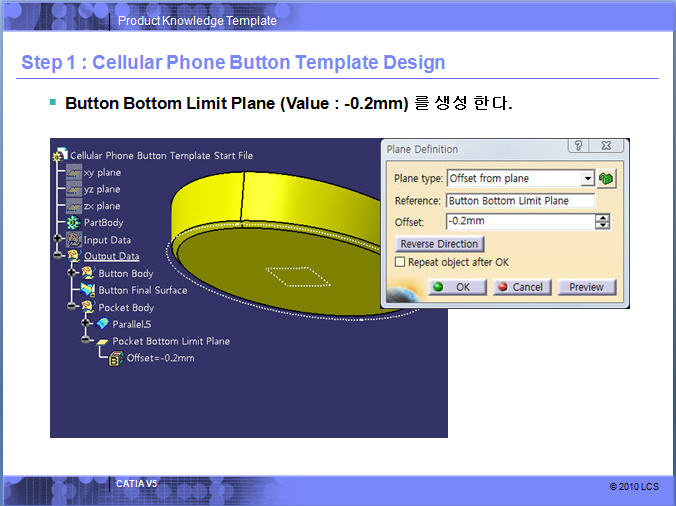The height and width of the screenshot is (506, 676).
Task: Click the xy plane icon in tree
Action: coord(73,172)
